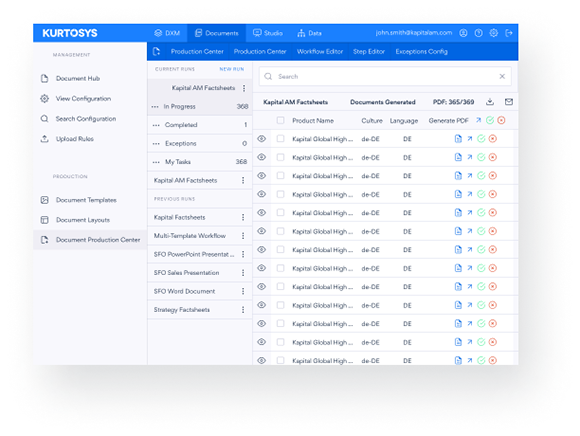
Task: Click the green approve icon in header row
Action: coord(490,120)
